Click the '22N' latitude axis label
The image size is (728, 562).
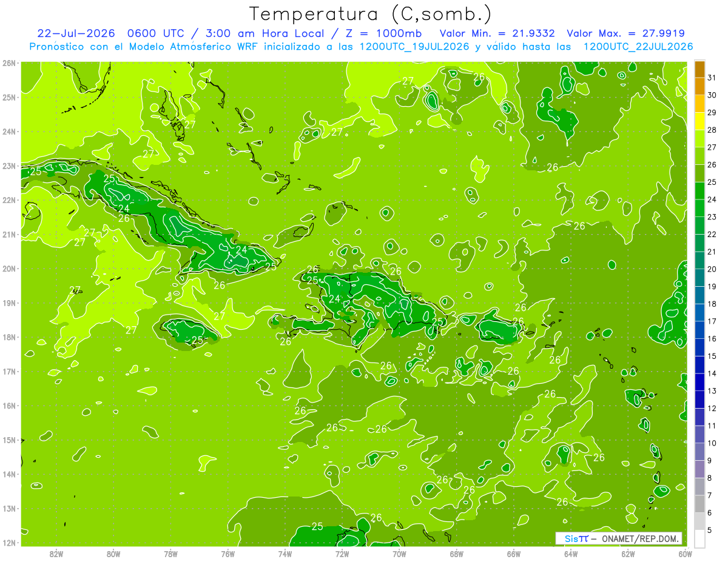[9, 200]
